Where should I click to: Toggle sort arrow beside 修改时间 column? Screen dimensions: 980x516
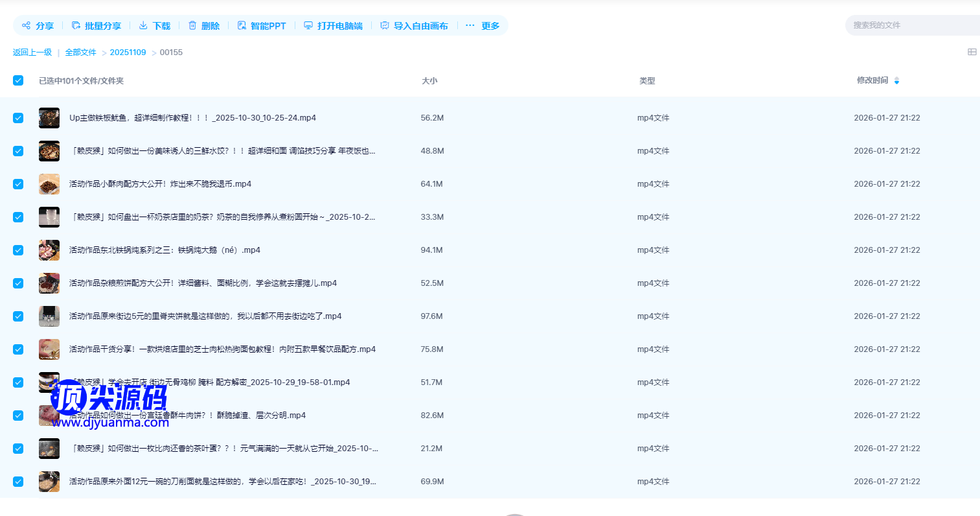click(x=896, y=81)
